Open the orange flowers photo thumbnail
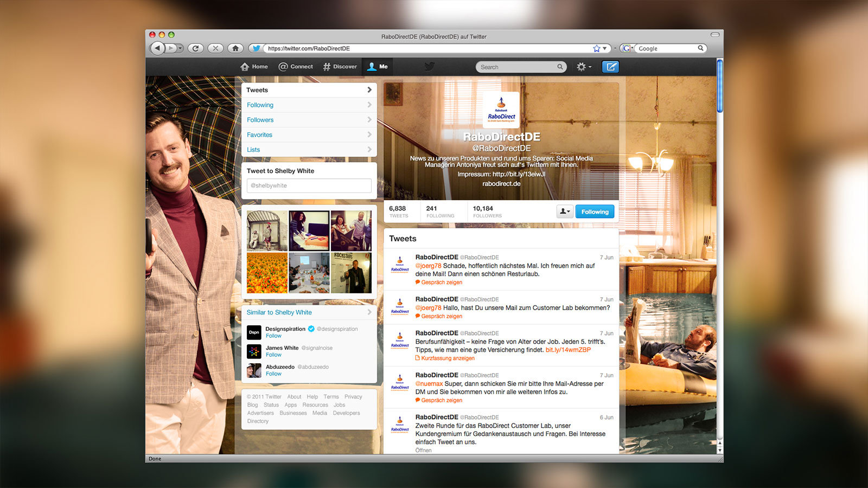Screen dimensions: 868x488 click(x=267, y=273)
